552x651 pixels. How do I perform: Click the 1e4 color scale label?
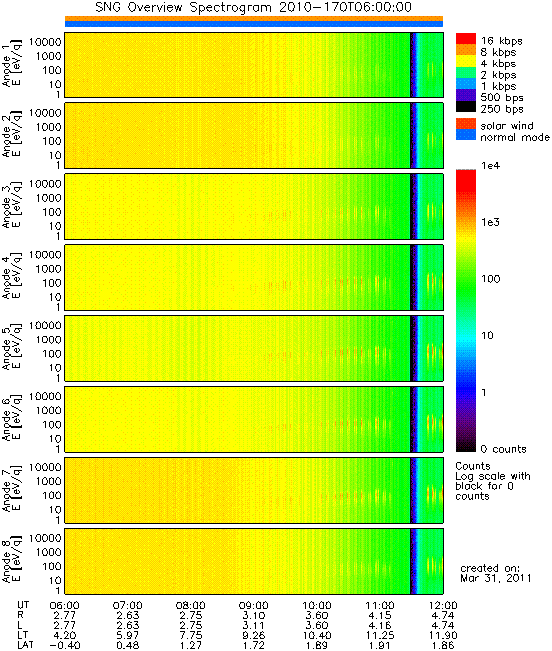pyautogui.click(x=491, y=166)
